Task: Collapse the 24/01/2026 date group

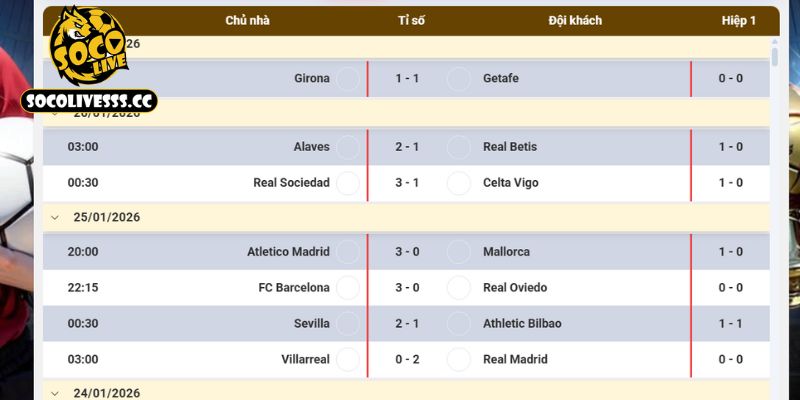Action: [x=56, y=393]
